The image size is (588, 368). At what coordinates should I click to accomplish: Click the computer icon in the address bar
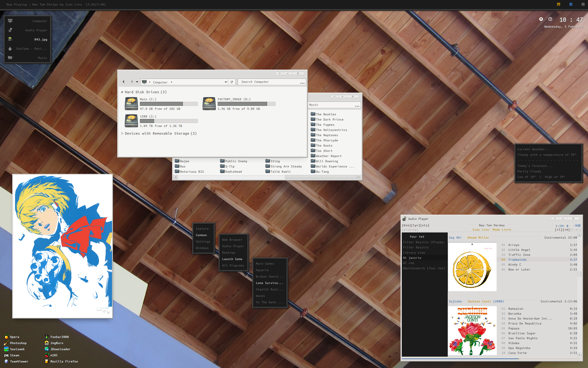click(144, 82)
